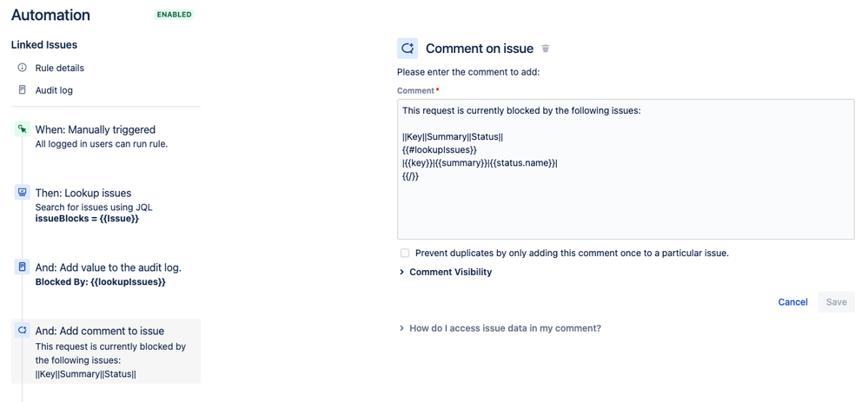Expand How do I access issue data
The height and width of the screenshot is (402, 868).
(500, 328)
